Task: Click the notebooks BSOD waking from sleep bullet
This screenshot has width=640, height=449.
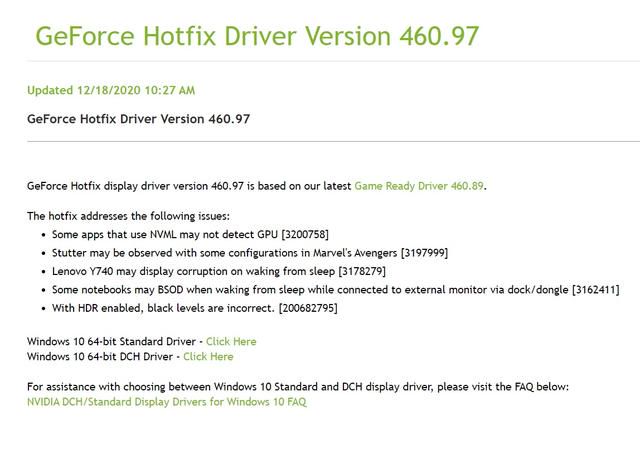Action: click(336, 290)
